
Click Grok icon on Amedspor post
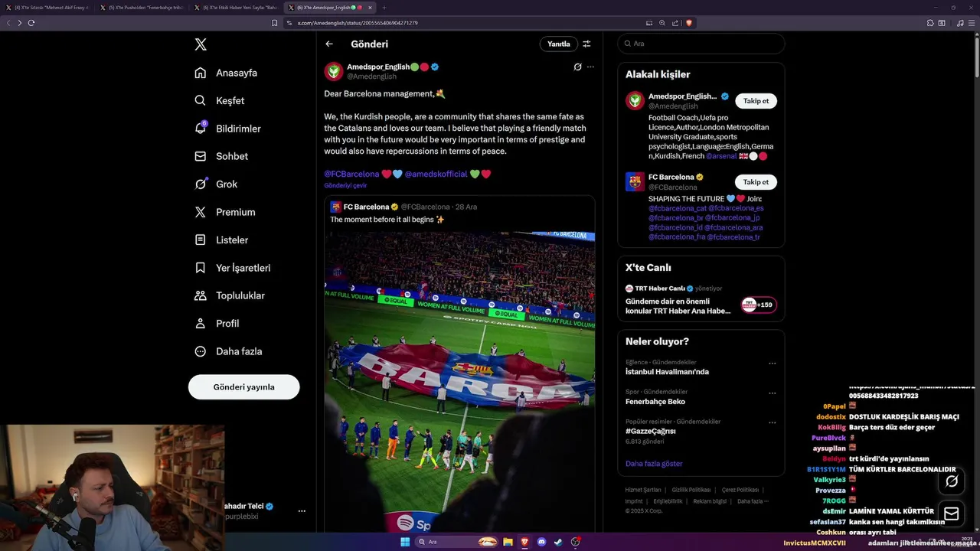point(577,67)
